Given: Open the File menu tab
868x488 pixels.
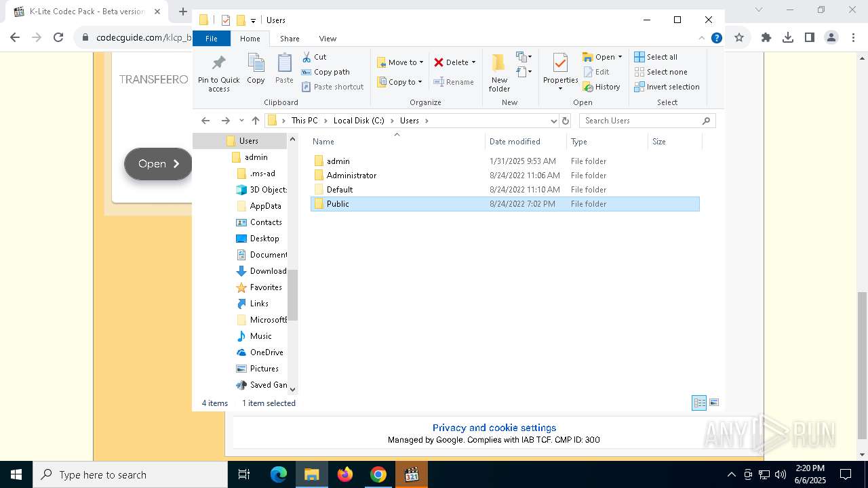Looking at the screenshot, I should 212,39.
